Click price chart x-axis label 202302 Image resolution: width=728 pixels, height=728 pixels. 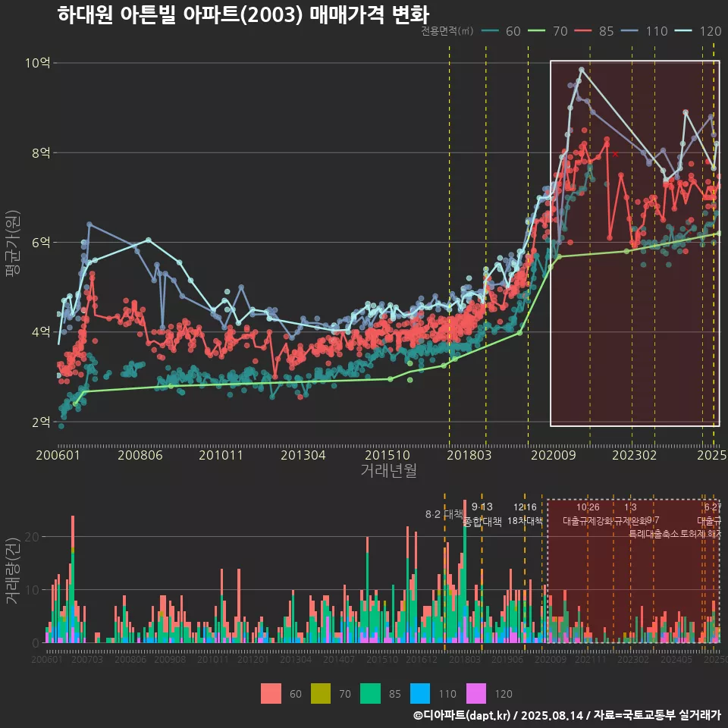pos(634,455)
